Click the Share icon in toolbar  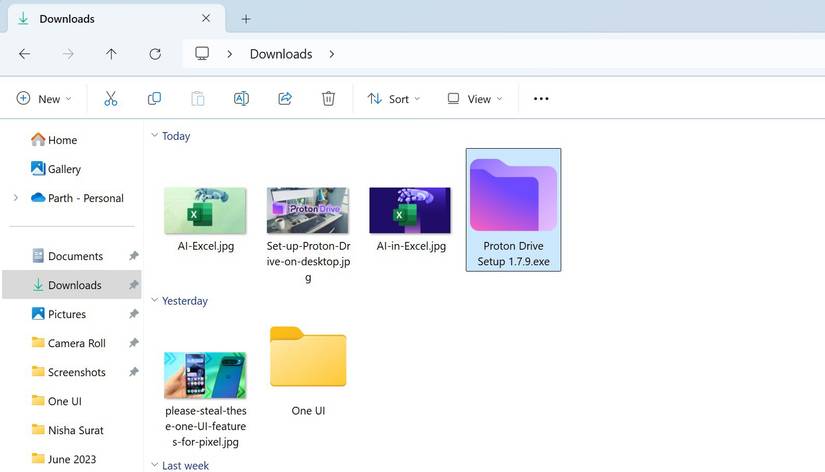(285, 98)
